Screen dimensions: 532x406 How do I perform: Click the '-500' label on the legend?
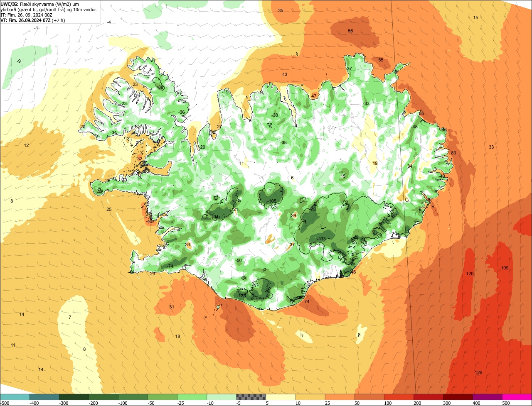[x=5, y=403]
